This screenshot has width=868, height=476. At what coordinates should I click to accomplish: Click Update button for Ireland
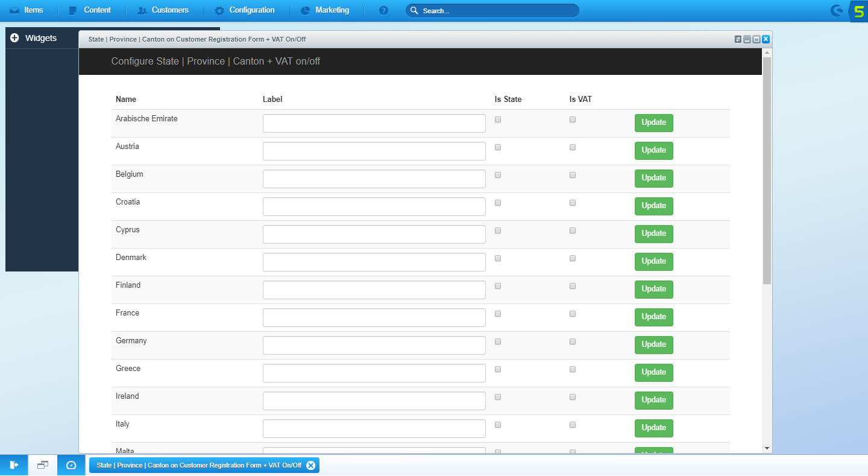(653, 400)
